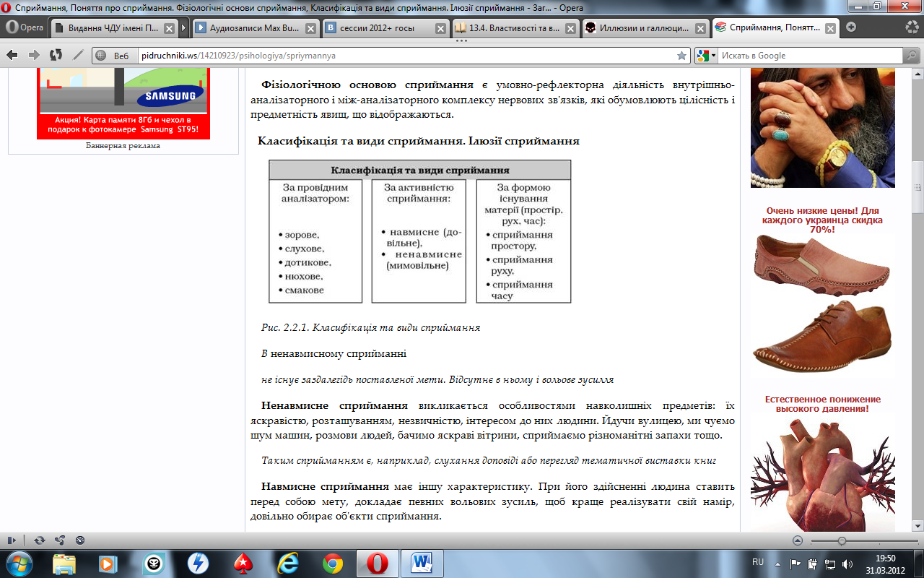924x578 pixels.
Task: Launch Internet Explorer from taskbar
Action: [x=288, y=563]
